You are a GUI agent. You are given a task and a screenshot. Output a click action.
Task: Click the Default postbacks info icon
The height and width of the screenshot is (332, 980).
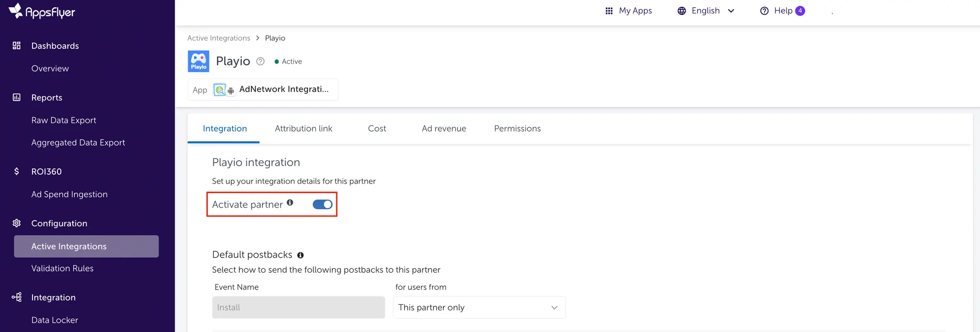coord(301,255)
